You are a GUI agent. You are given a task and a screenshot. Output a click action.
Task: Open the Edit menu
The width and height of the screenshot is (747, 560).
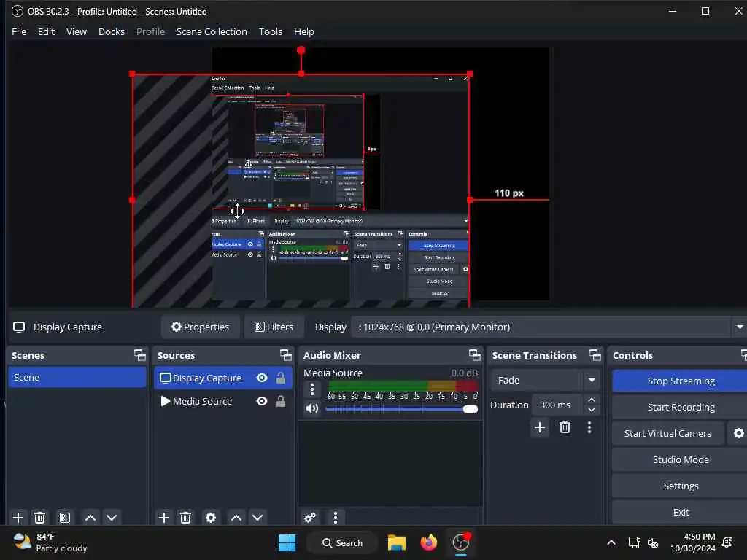click(x=46, y=31)
